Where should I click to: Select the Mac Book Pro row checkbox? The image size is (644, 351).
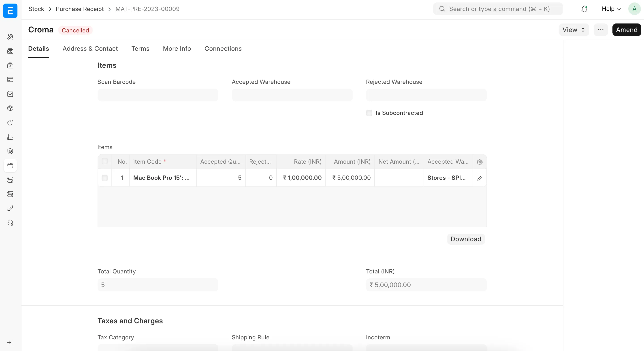(104, 178)
